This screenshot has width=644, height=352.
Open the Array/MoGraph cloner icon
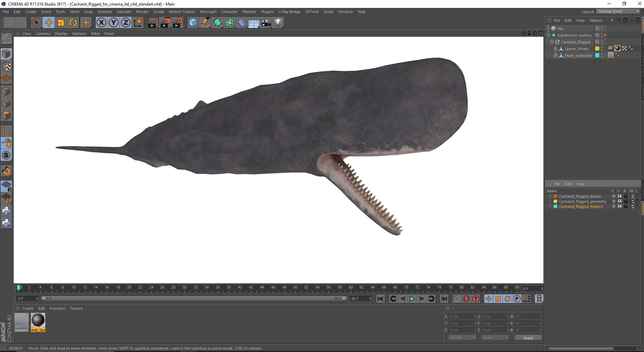click(x=229, y=23)
